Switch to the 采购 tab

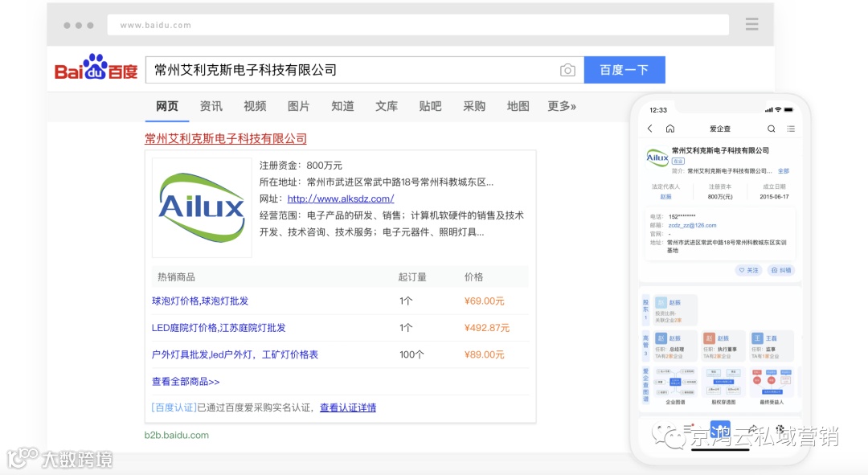click(x=474, y=106)
